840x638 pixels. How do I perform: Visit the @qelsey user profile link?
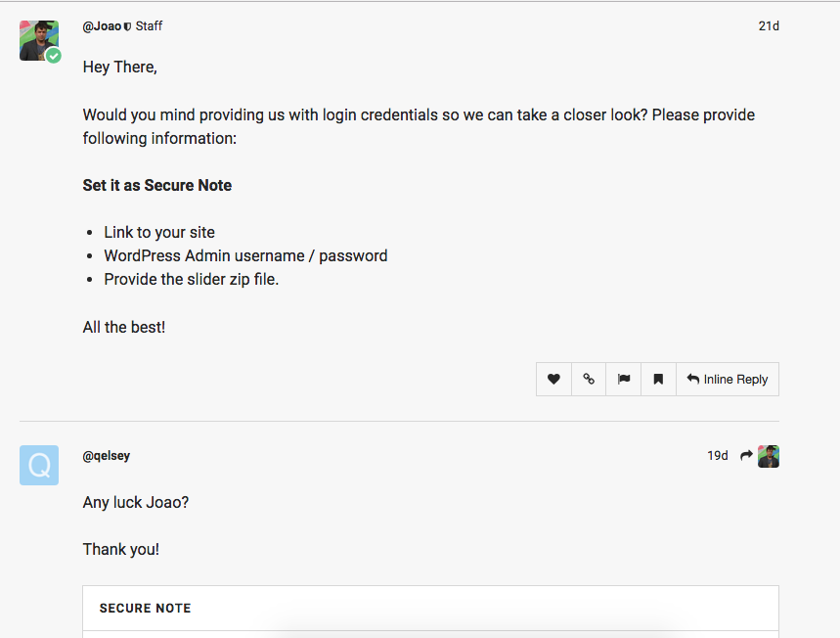coord(106,456)
